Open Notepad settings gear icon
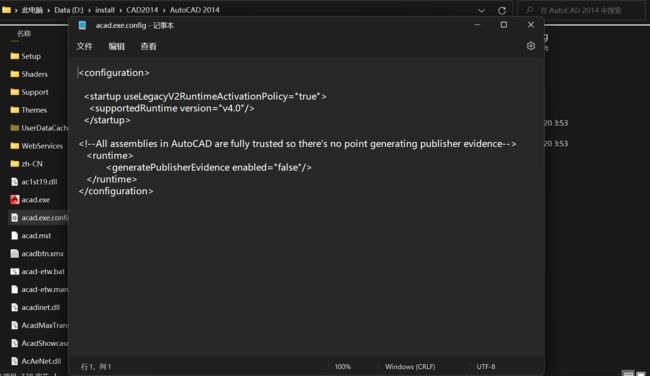 [x=531, y=46]
